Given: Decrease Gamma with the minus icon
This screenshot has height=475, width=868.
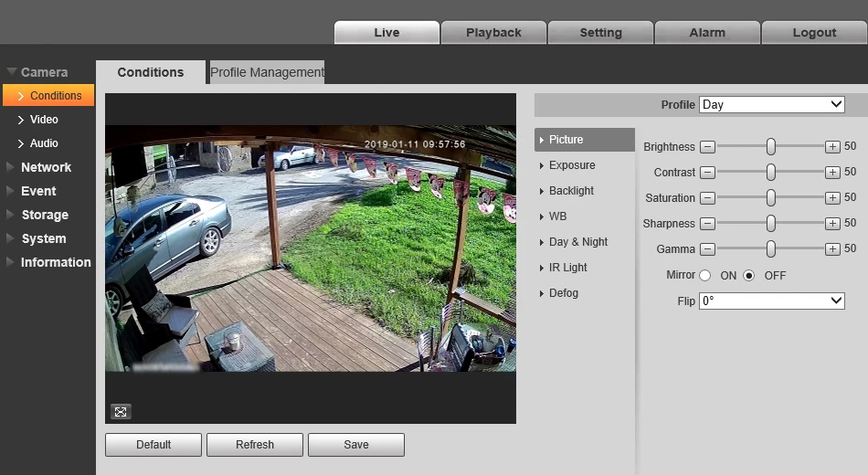Looking at the screenshot, I should pos(707,249).
